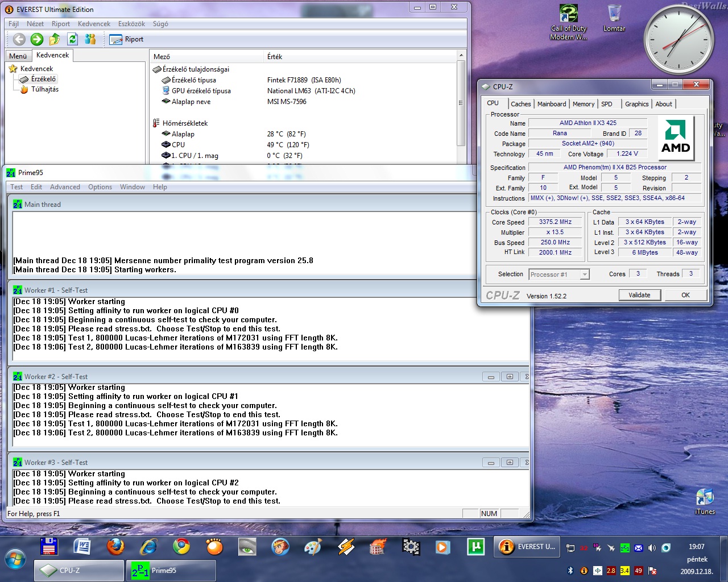Click the Prime95 taskbar button

point(171,571)
